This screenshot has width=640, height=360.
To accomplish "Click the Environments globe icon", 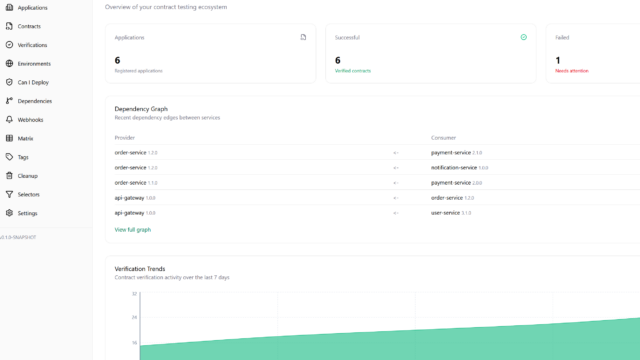I will pyautogui.click(x=9, y=64).
